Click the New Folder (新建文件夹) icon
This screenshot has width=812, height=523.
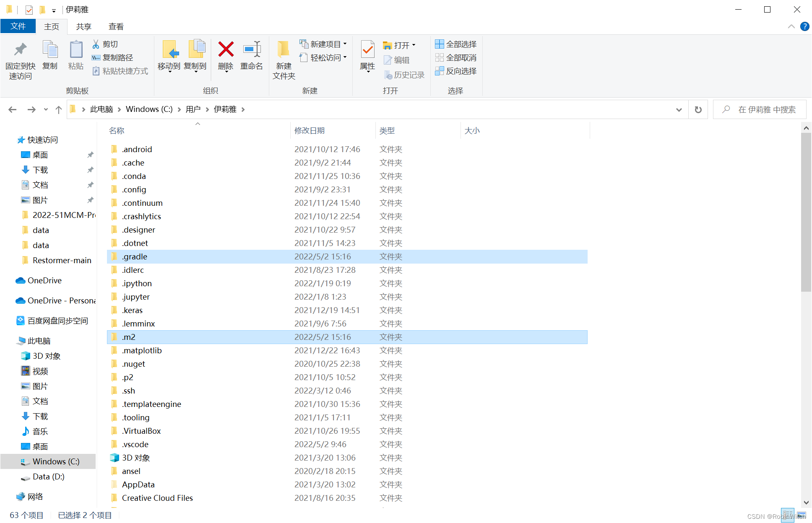coord(284,50)
